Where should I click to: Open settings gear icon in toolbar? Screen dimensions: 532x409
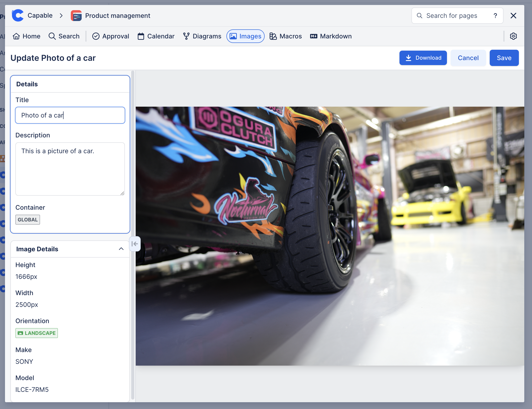[x=513, y=36]
